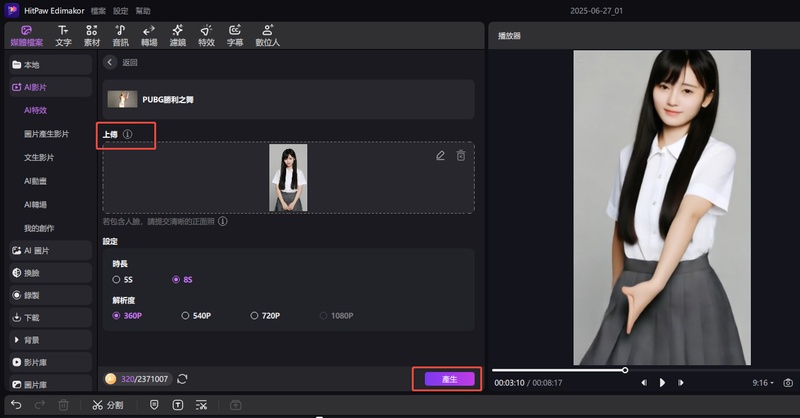Screen dimensions: 800x418
Task: Open AI特效 sub-item
Action: pyautogui.click(x=36, y=110)
